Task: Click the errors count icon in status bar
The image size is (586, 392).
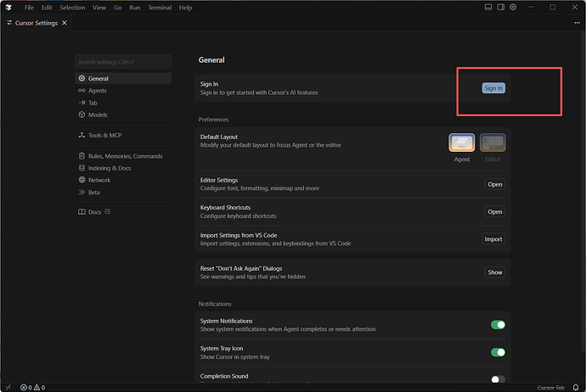Action: (23, 388)
